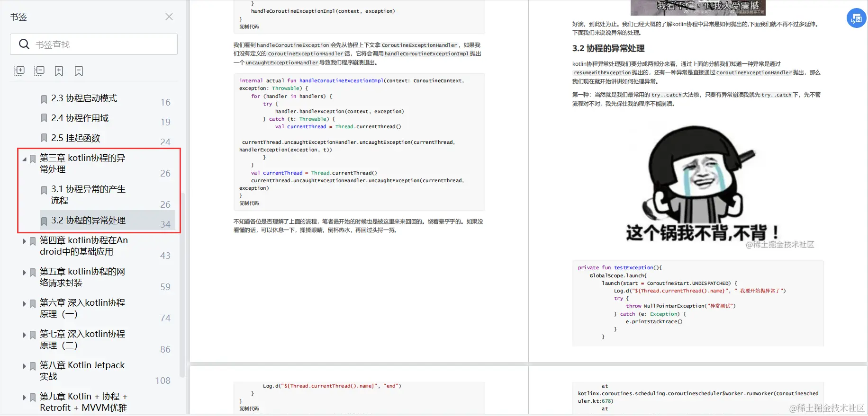Image resolution: width=868 pixels, height=416 pixels.
Task: Open bookmark 第五章 kotlin协程的网络请求封装
Action: 82,277
